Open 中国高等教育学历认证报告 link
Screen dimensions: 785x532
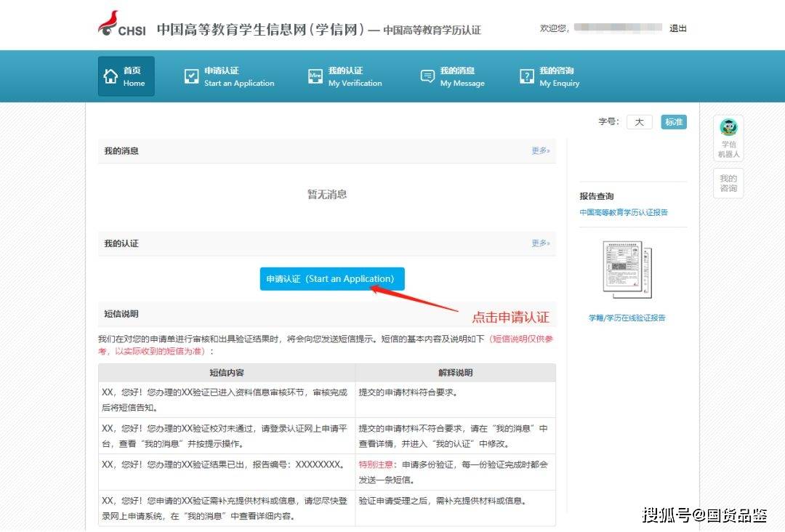coord(623,212)
